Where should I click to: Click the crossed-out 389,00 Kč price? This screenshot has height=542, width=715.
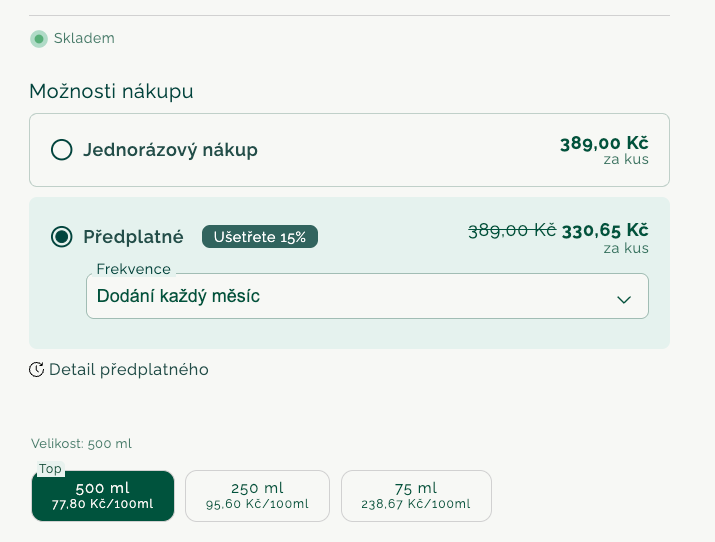point(512,230)
